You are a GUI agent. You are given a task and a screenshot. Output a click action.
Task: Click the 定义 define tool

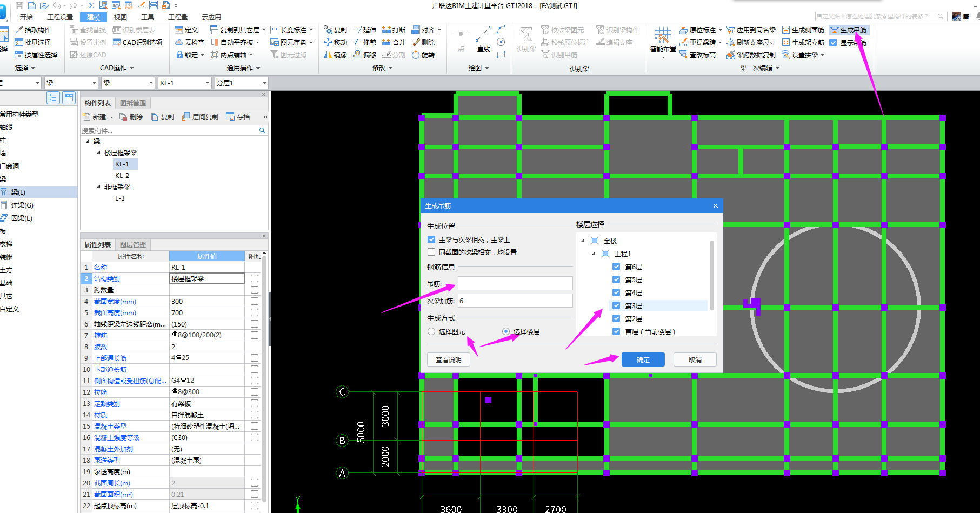pyautogui.click(x=186, y=30)
